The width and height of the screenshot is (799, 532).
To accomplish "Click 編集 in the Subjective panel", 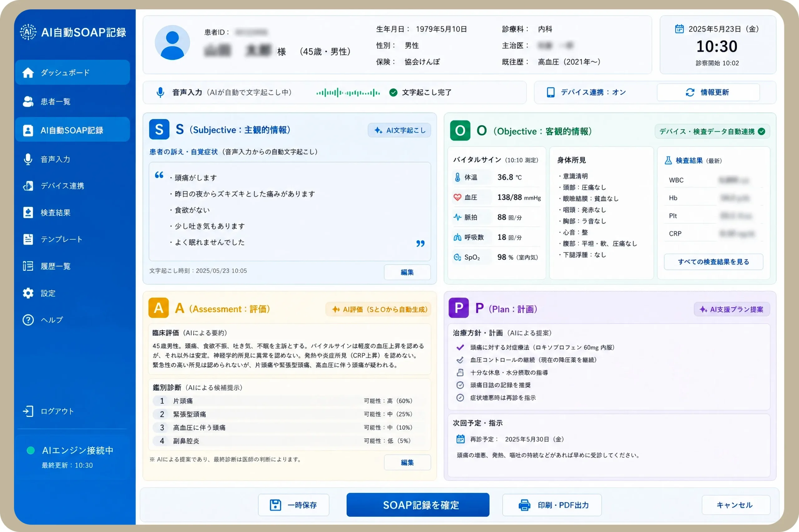I will pyautogui.click(x=407, y=272).
